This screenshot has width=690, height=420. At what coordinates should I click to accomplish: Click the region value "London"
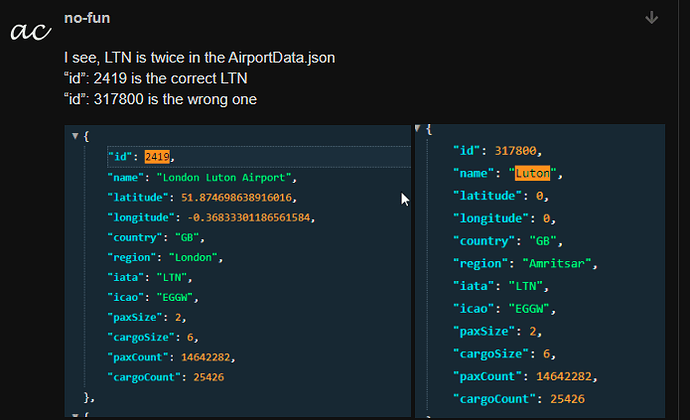coord(193,258)
